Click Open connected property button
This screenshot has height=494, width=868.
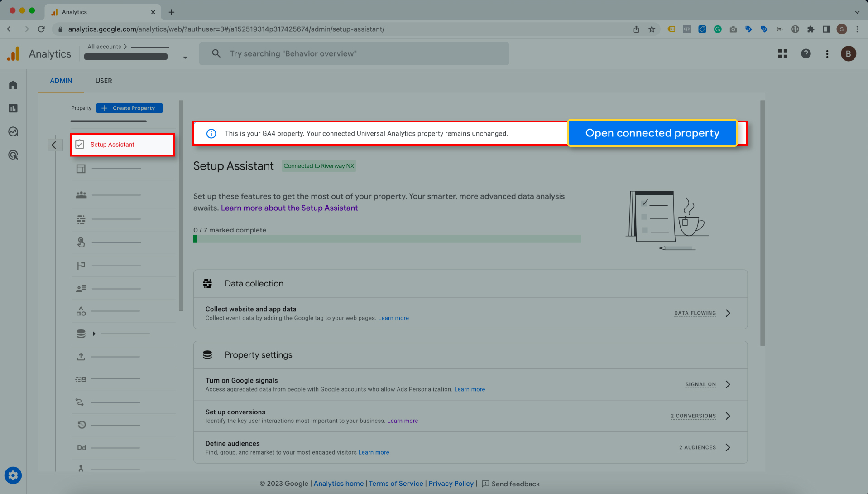coord(652,133)
